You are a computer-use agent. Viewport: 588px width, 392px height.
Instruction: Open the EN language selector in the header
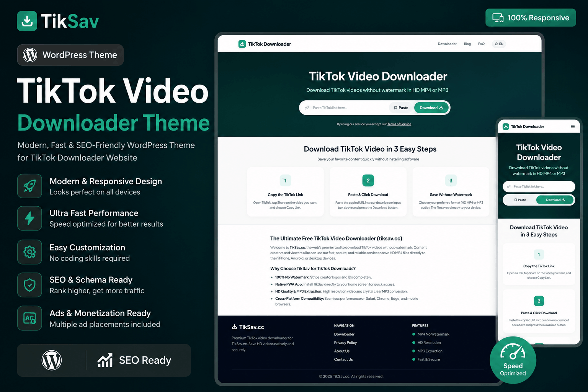499,44
